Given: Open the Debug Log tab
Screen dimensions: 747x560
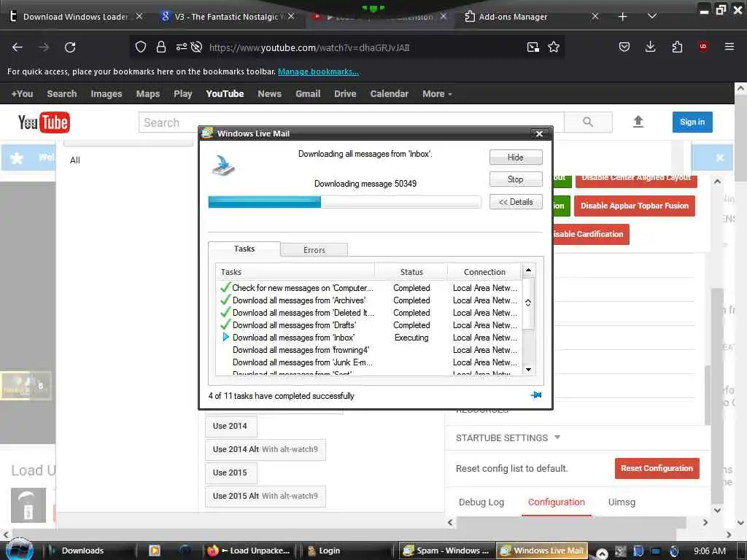Looking at the screenshot, I should tap(481, 502).
